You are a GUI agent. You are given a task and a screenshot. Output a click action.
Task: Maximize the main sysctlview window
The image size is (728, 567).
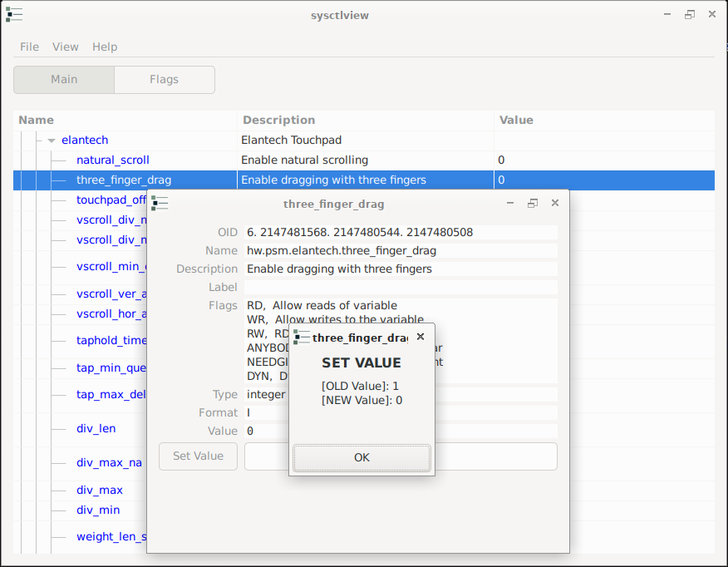coord(690,14)
